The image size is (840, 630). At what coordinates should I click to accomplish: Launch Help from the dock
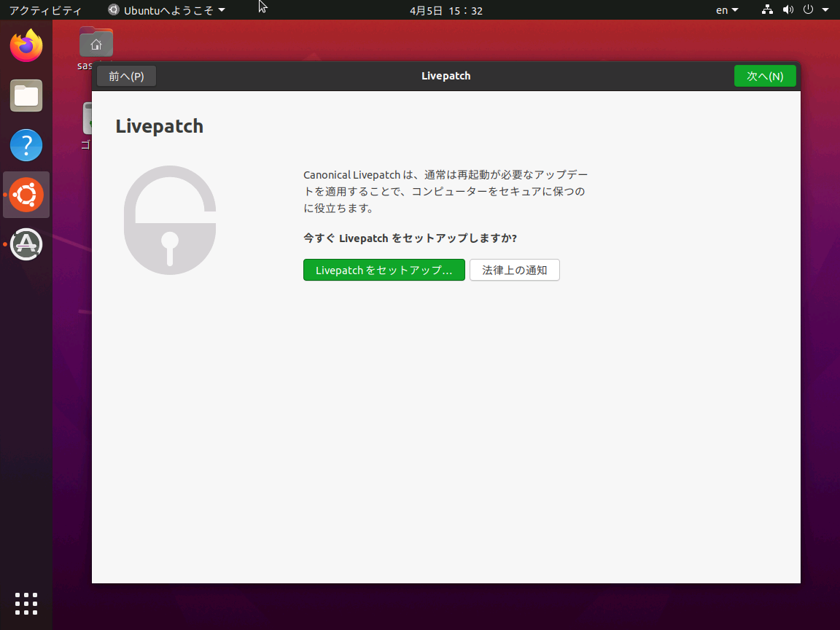(26, 145)
